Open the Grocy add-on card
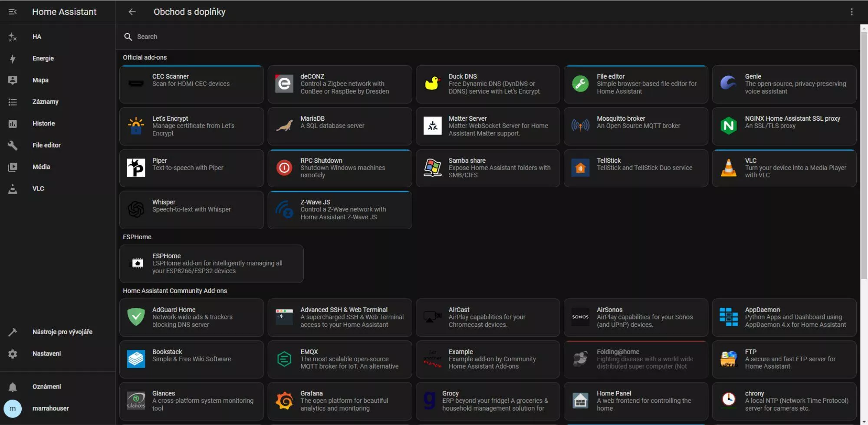 pyautogui.click(x=488, y=401)
